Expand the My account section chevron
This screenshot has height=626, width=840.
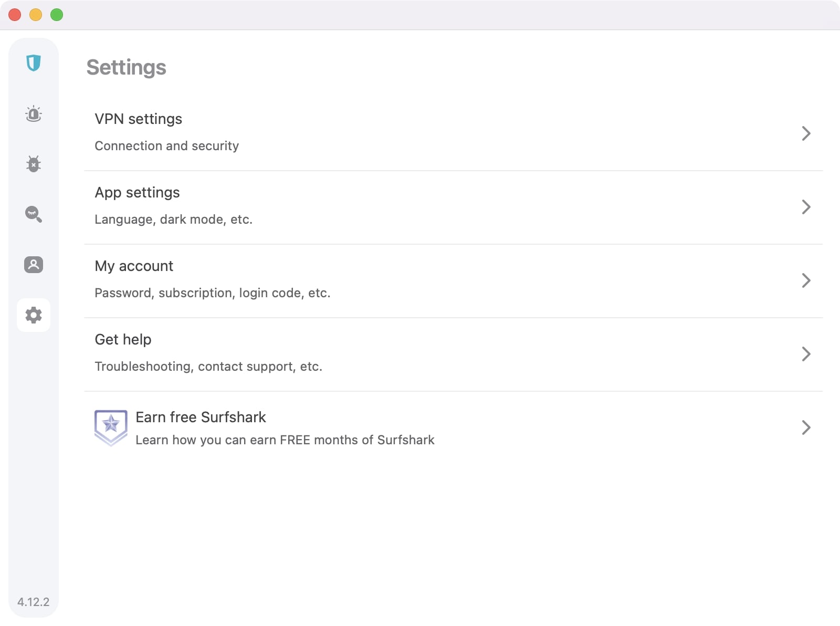click(x=806, y=280)
